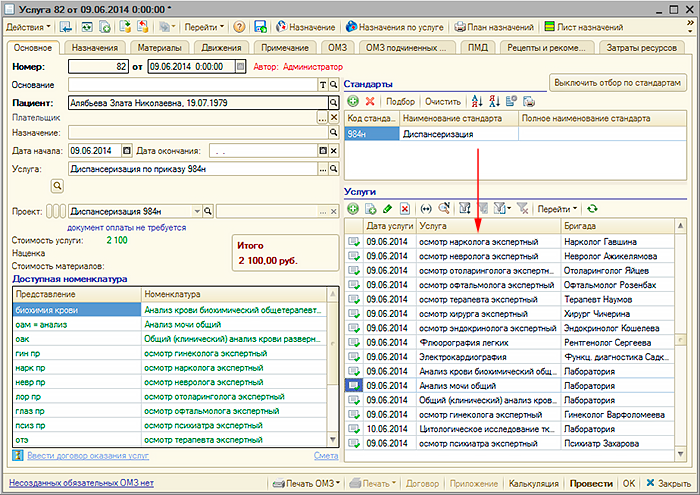Sort standards ascending with the A-Z icon

[x=476, y=102]
